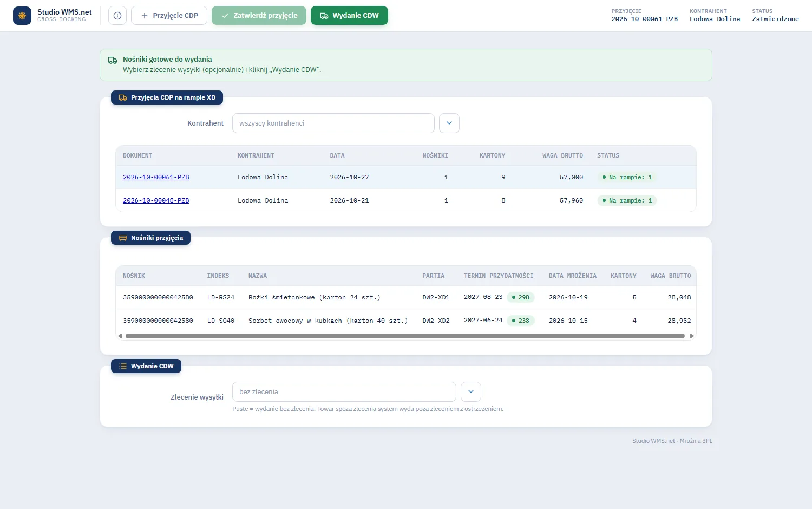Open the info icon button
This screenshot has height=509, width=812.
pos(117,16)
